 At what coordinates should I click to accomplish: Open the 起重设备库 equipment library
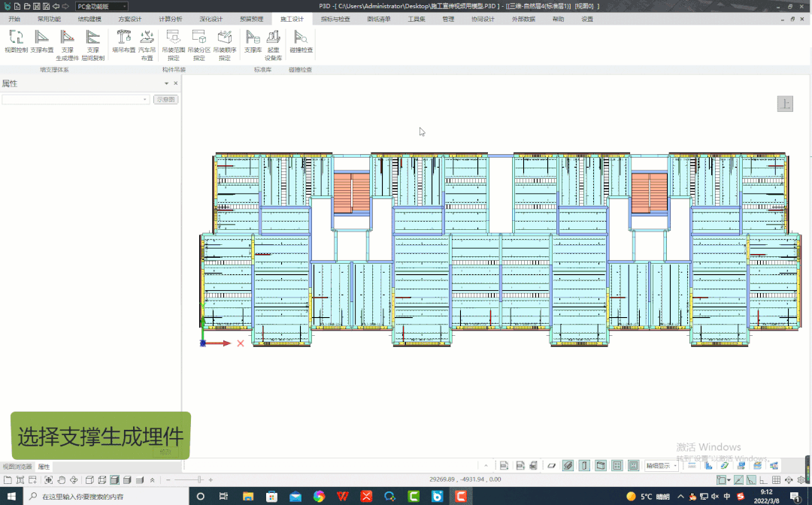(274, 37)
